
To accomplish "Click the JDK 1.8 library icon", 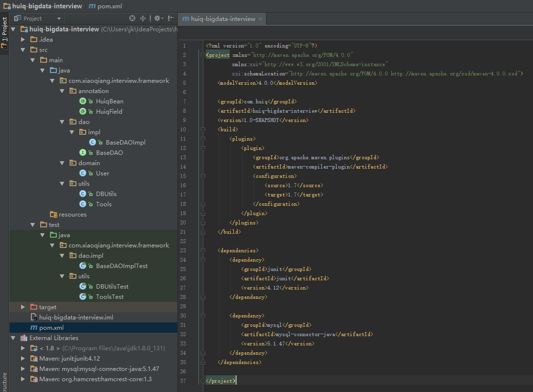I will tap(34, 348).
